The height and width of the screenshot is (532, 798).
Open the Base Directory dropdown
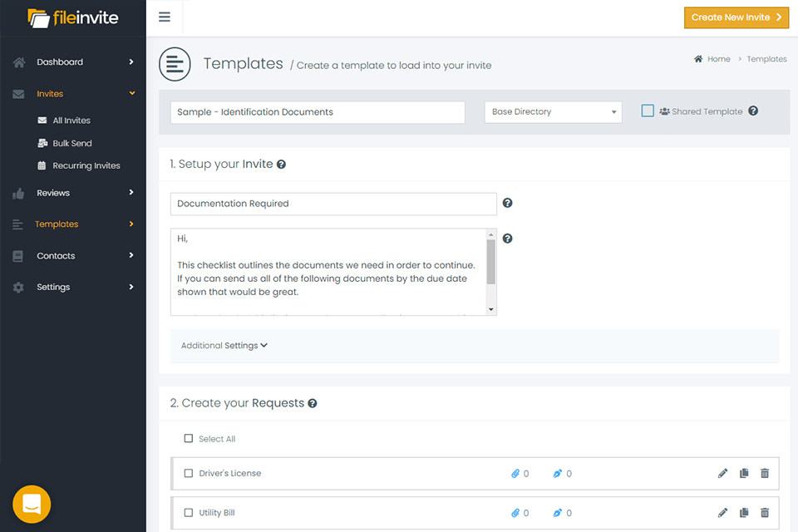pyautogui.click(x=553, y=112)
